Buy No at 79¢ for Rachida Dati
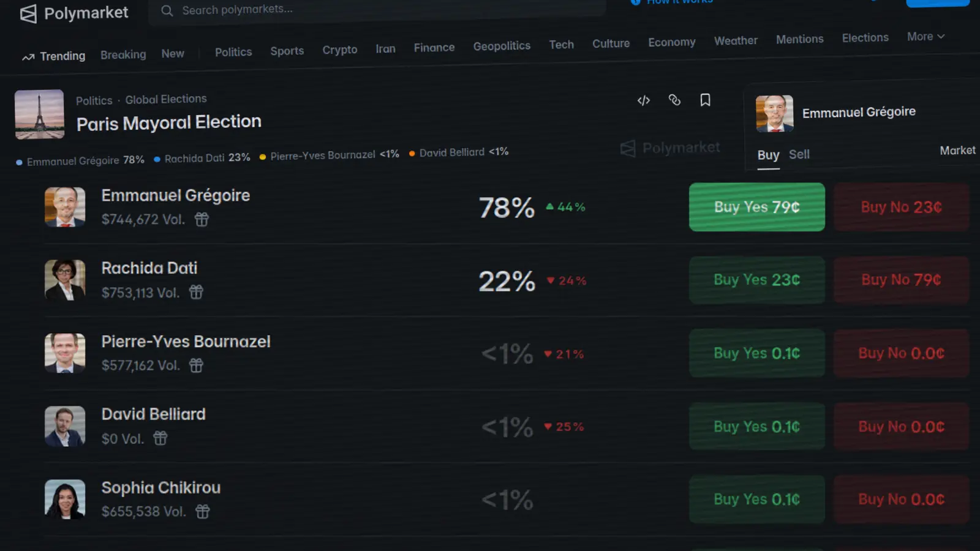 coord(902,280)
